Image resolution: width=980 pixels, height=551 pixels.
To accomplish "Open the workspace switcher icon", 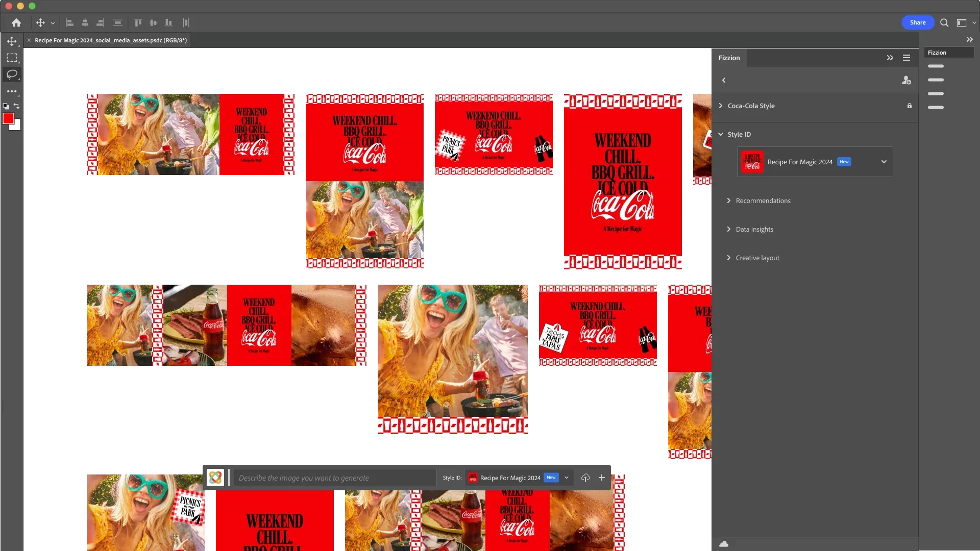I will click(962, 22).
